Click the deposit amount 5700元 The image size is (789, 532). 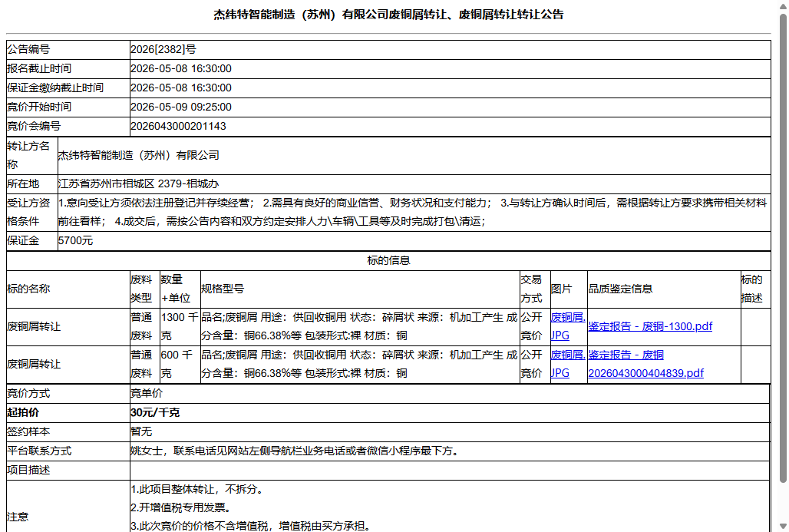(75, 240)
